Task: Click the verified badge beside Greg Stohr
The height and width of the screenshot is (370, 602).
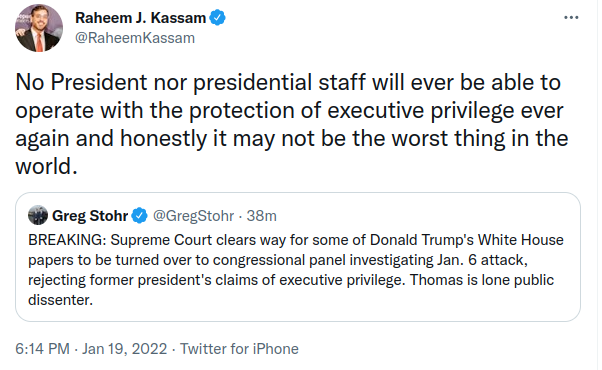Action: (139, 215)
